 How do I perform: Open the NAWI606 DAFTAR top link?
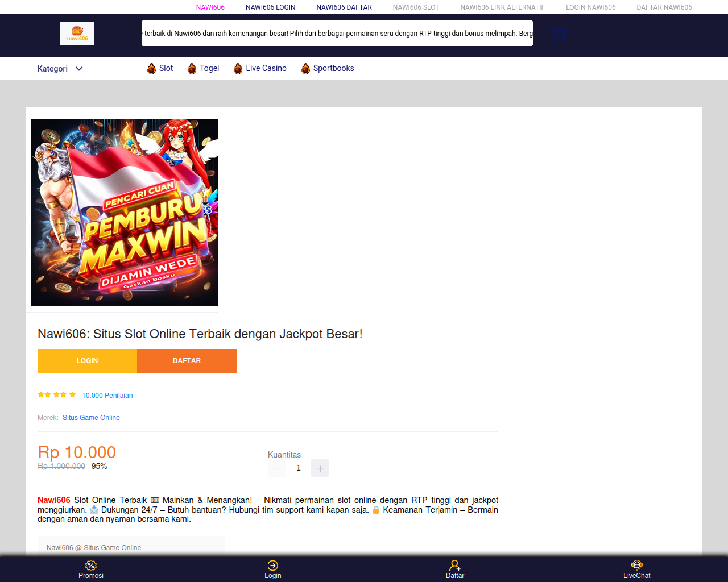tap(344, 7)
